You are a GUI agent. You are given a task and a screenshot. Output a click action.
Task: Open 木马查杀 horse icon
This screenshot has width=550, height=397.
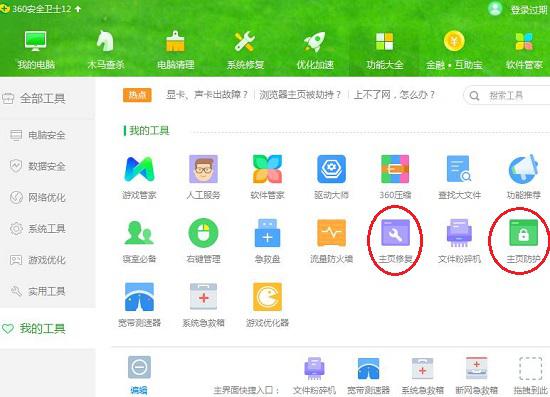[106, 50]
